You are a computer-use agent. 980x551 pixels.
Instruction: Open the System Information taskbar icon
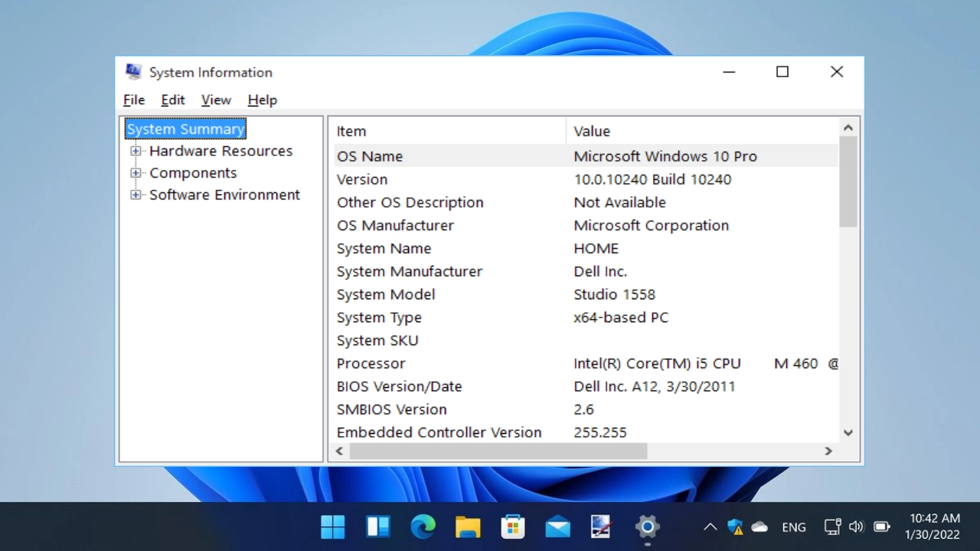pos(602,527)
